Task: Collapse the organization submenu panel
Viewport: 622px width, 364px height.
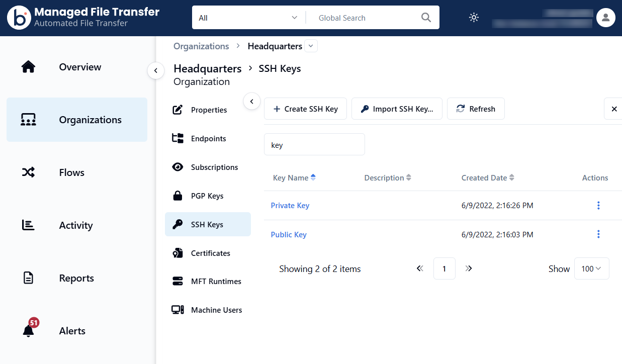Action: pyautogui.click(x=252, y=101)
